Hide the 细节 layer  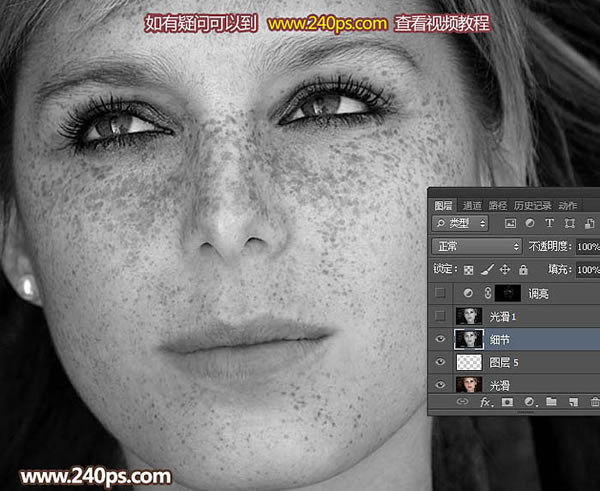coord(440,339)
